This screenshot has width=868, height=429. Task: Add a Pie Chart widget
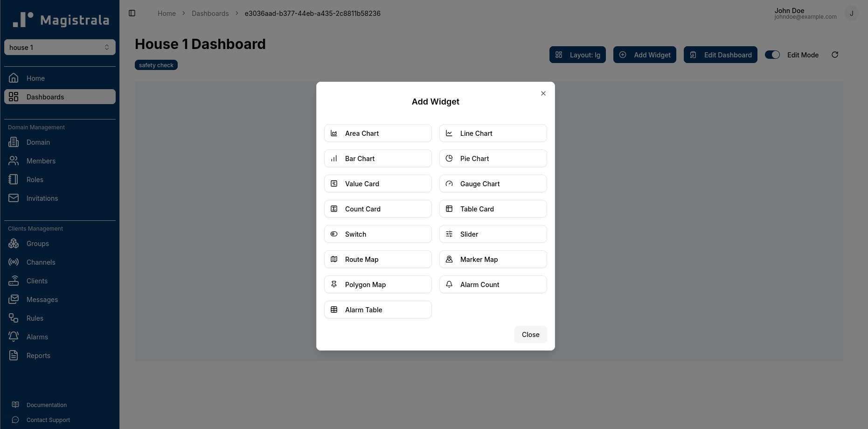493,158
